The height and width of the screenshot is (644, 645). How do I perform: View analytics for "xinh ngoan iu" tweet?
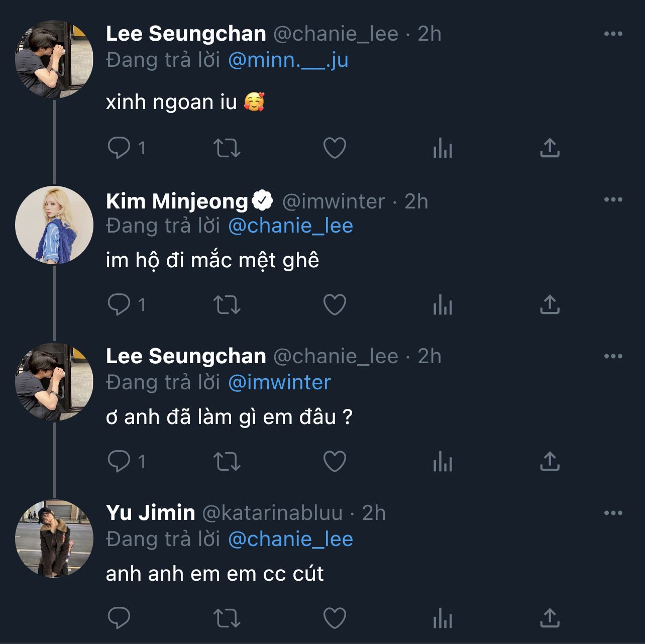point(443,148)
